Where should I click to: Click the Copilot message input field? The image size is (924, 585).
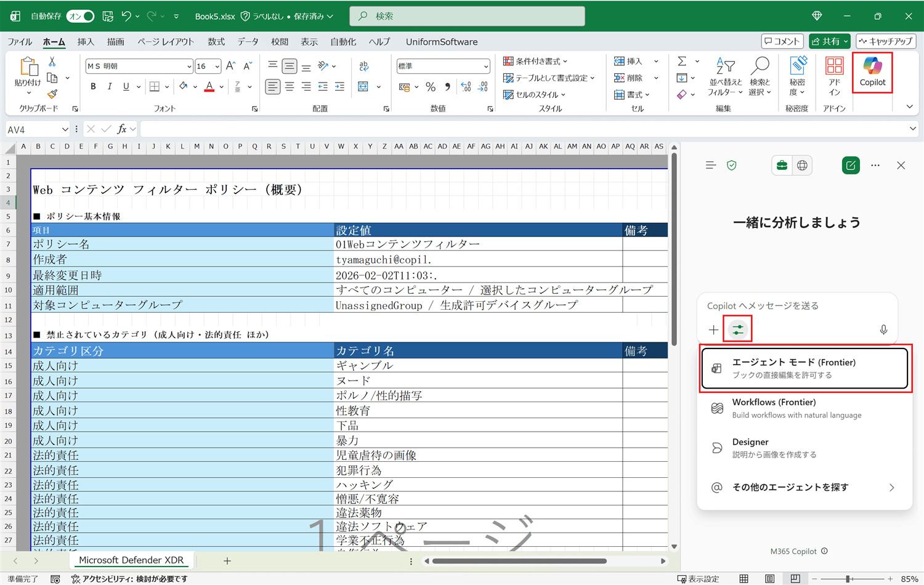click(797, 306)
